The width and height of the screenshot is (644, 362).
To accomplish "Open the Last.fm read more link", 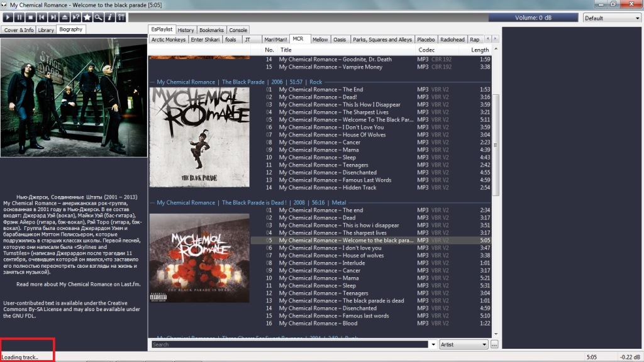I will click(78, 284).
